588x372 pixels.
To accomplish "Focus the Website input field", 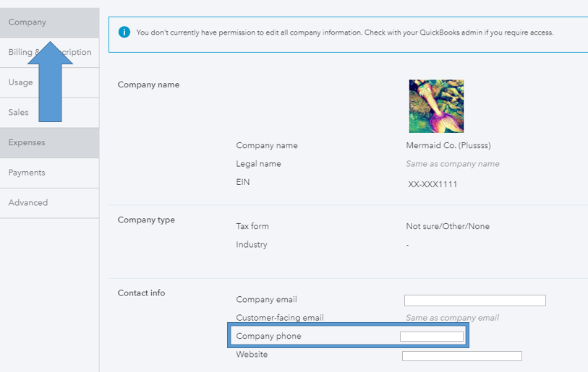I will click(461, 356).
